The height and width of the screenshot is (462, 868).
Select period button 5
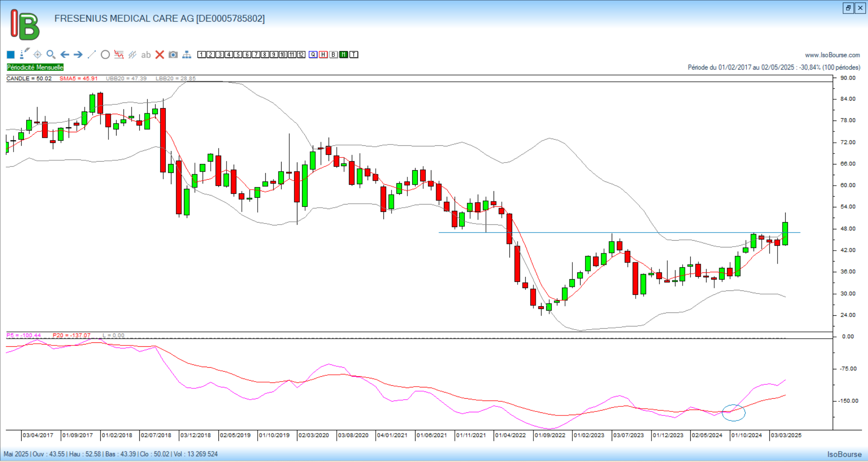(x=238, y=55)
